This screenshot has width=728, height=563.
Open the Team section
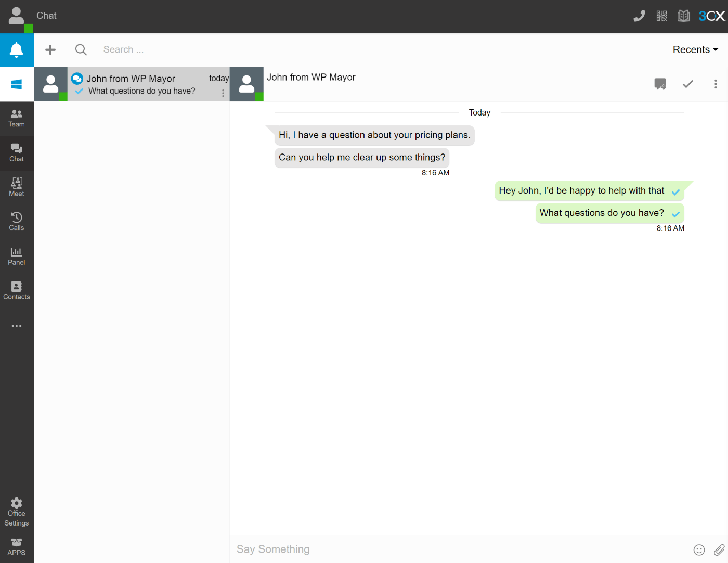(17, 119)
